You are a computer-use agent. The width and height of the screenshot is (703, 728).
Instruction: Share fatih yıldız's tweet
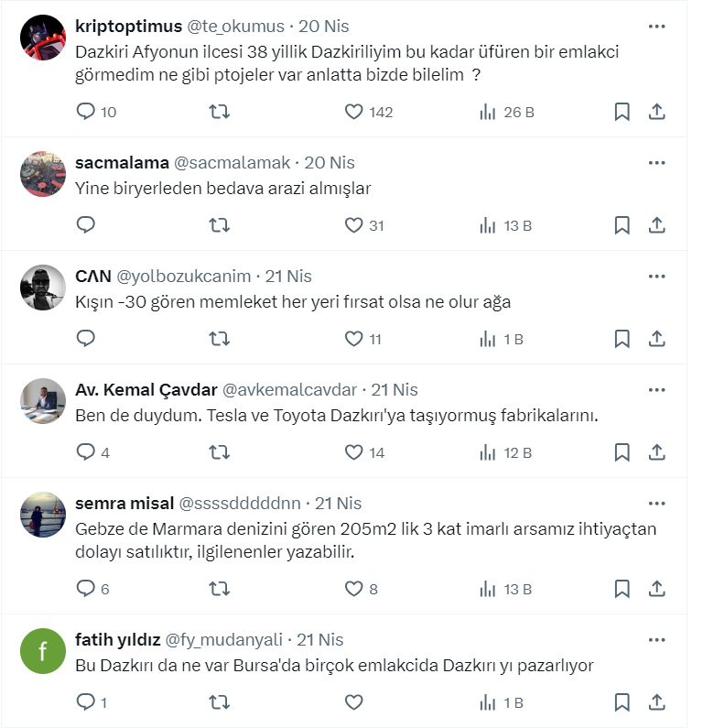(656, 702)
